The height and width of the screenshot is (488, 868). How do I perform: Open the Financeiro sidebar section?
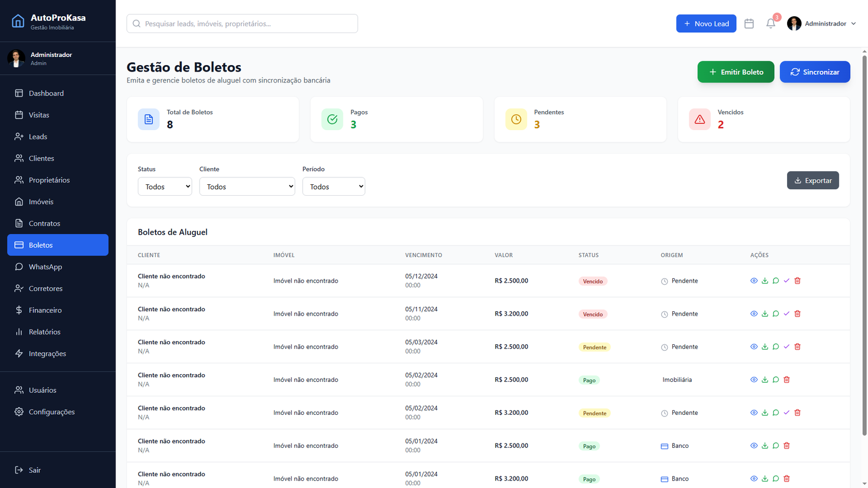coord(45,310)
